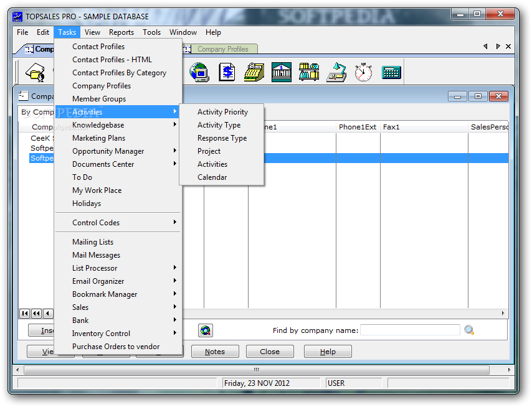Click the globe web lookup button icon
532x407 pixels.
point(206,330)
